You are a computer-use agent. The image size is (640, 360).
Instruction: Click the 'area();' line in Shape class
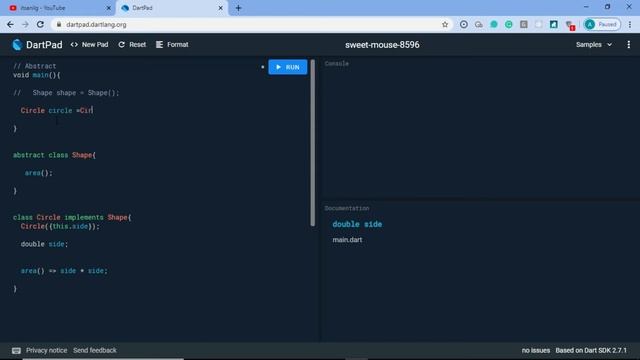39,173
